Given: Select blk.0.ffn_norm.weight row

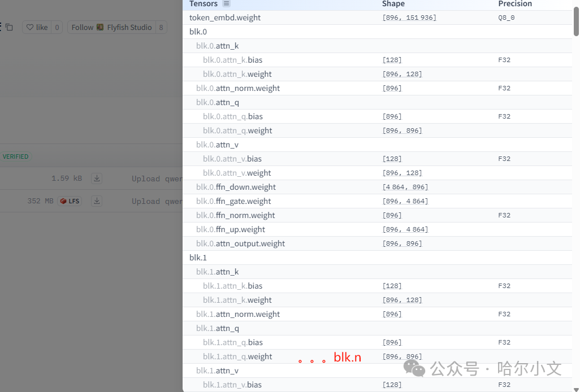Looking at the screenshot, I should (377, 215).
